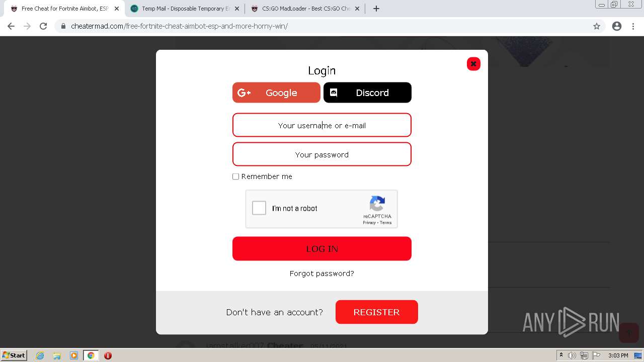The image size is (644, 362).
Task: View site security lock info
Action: pyautogui.click(x=63, y=26)
